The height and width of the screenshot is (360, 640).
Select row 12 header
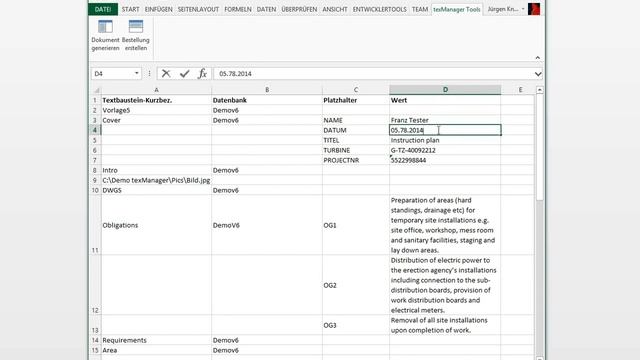pos(95,285)
